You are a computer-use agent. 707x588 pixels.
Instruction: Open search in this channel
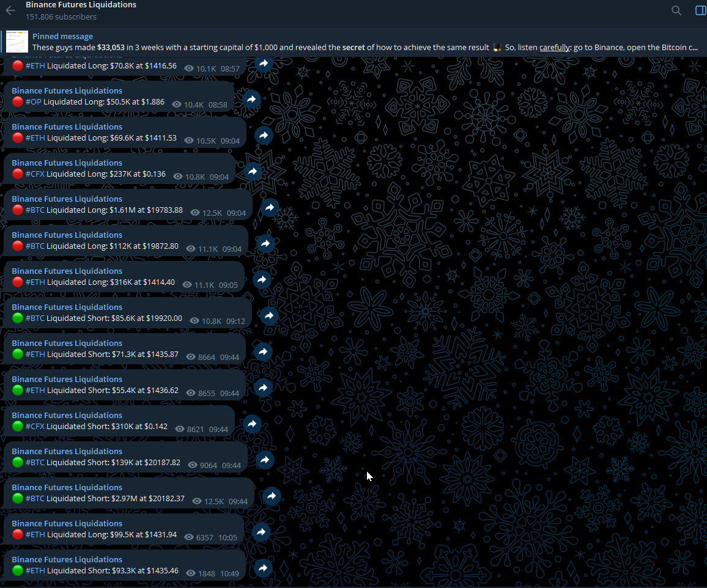click(x=676, y=10)
